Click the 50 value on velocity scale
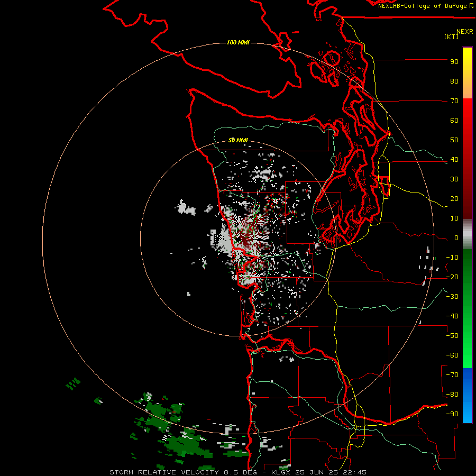476x476 pixels. pyautogui.click(x=454, y=140)
